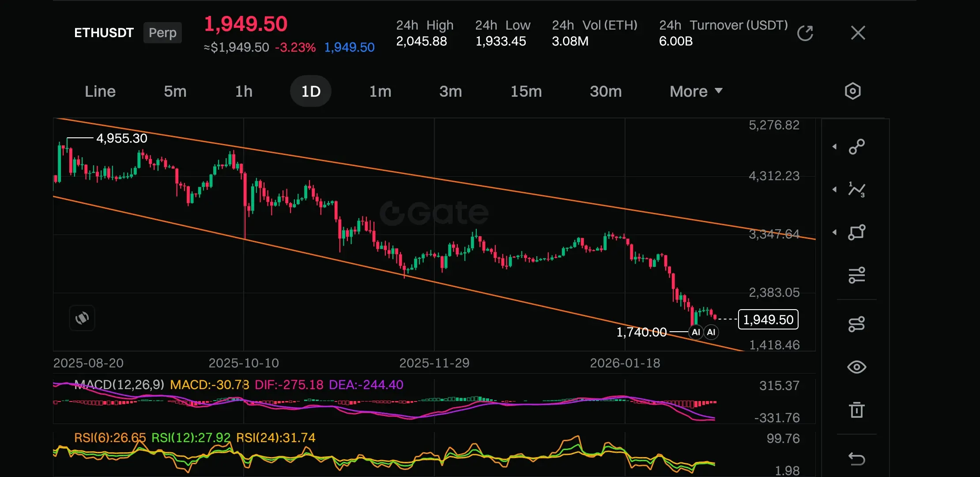Click the share/export arrow icon
Screen dimensions: 980x477
[x=805, y=33]
